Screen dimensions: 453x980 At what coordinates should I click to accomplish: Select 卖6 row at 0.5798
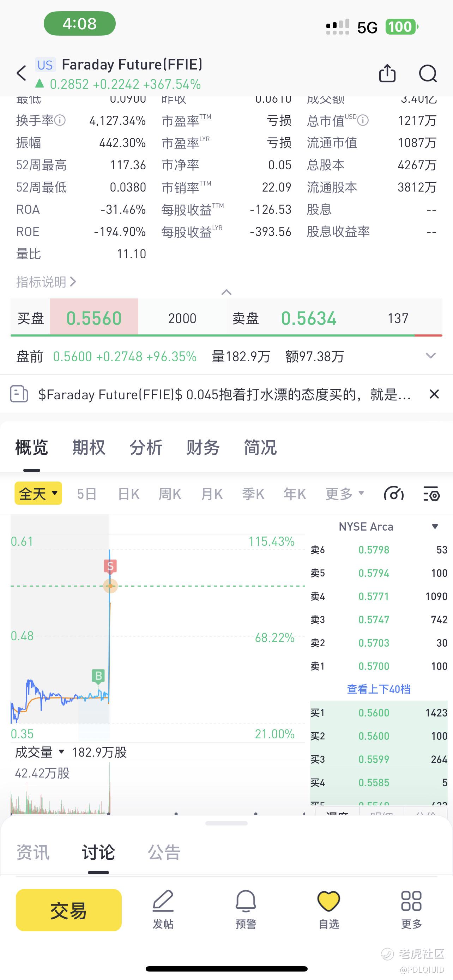[x=379, y=550]
